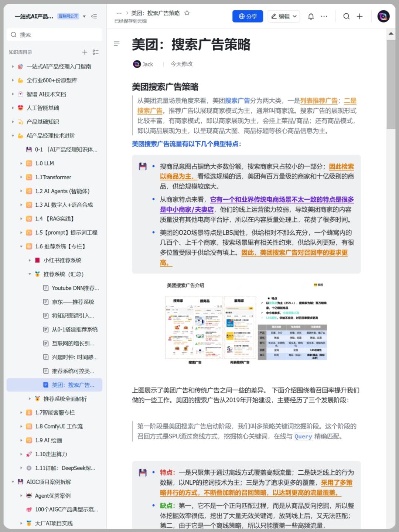
Task: Open the knowledge base title dropdown arrow
Action: coord(84,16)
